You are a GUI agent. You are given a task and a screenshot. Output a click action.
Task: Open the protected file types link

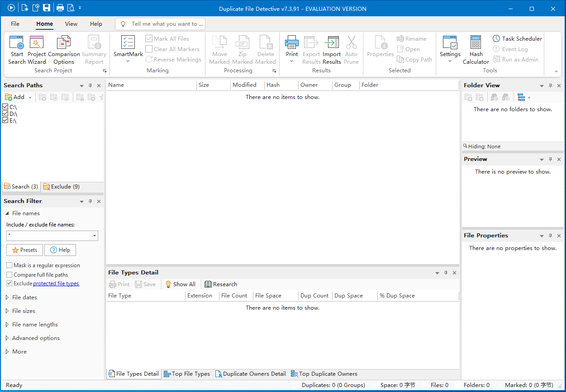coord(56,283)
